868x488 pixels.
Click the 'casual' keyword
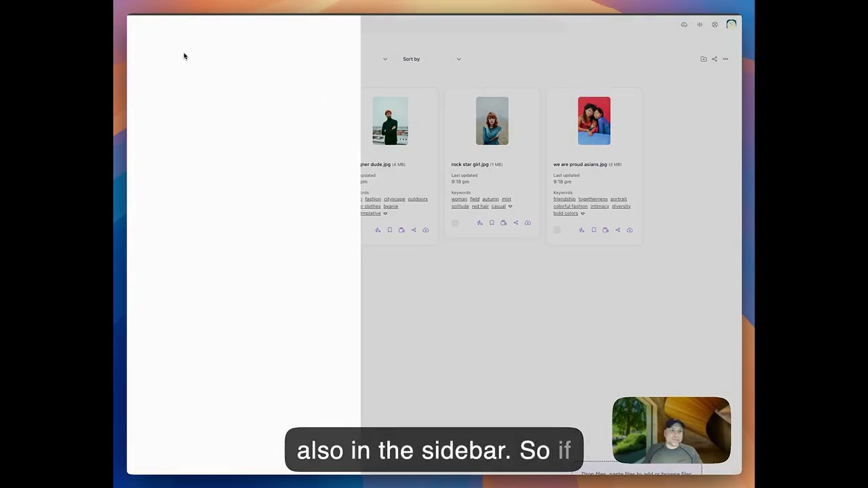pyautogui.click(x=498, y=206)
